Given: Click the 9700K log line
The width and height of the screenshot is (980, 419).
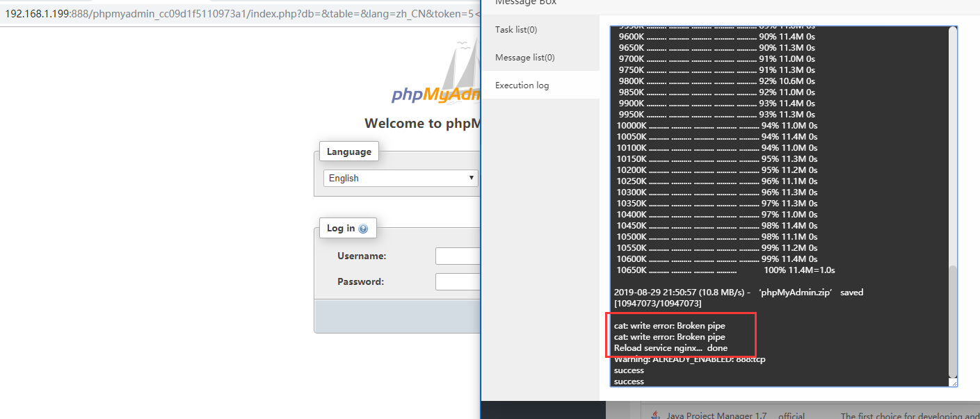Looking at the screenshot, I should (716, 59).
